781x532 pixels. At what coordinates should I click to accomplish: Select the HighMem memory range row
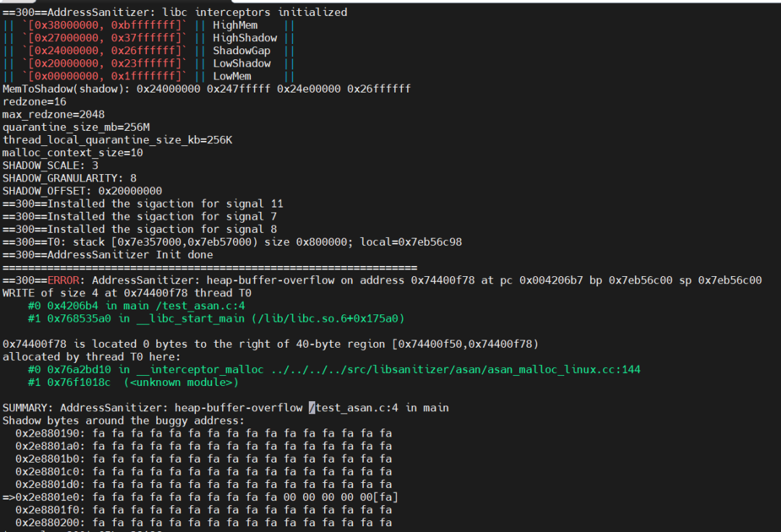click(148, 25)
